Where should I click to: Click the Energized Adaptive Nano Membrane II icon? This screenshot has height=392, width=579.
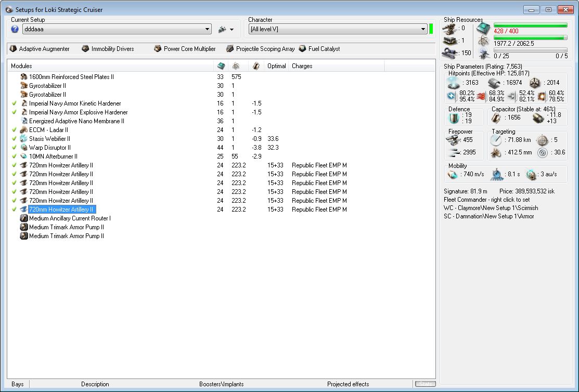[x=24, y=121]
